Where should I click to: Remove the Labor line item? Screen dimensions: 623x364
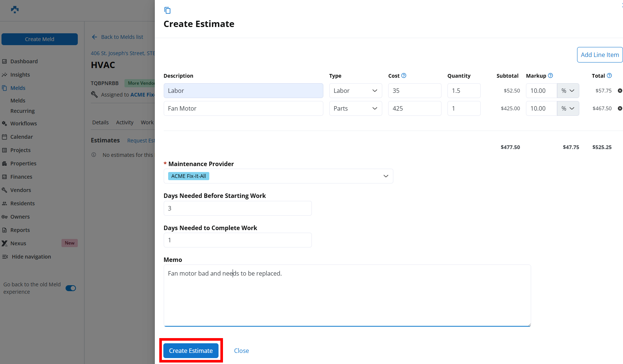pos(620,91)
